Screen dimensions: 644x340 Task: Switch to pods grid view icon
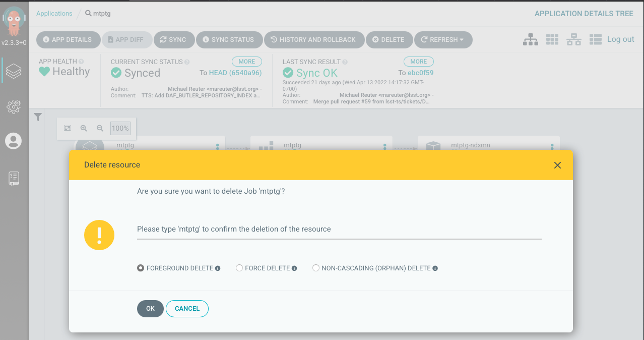click(x=552, y=39)
